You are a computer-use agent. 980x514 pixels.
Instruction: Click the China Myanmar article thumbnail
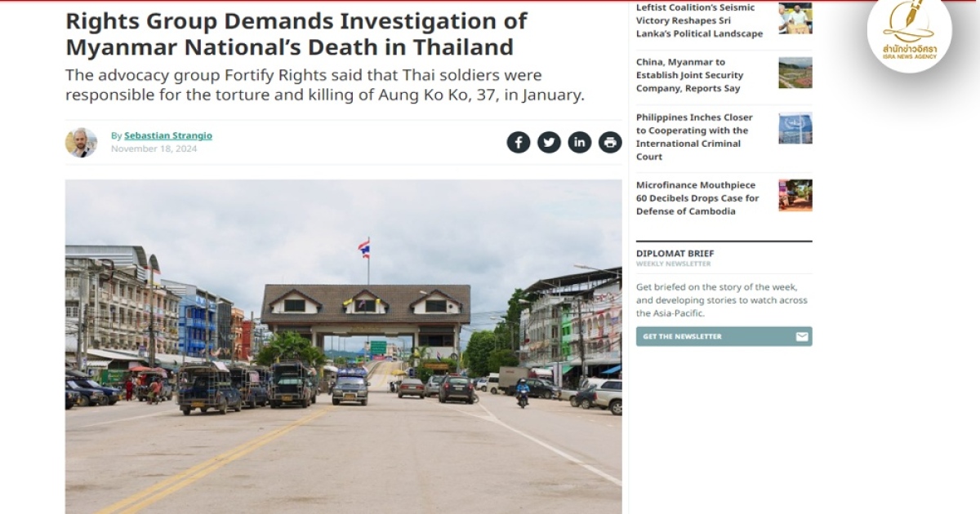(x=795, y=73)
